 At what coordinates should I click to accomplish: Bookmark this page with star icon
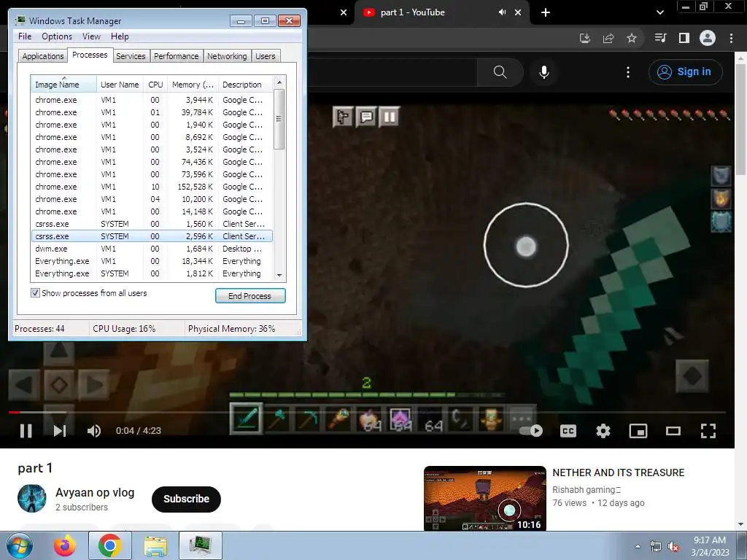point(632,38)
